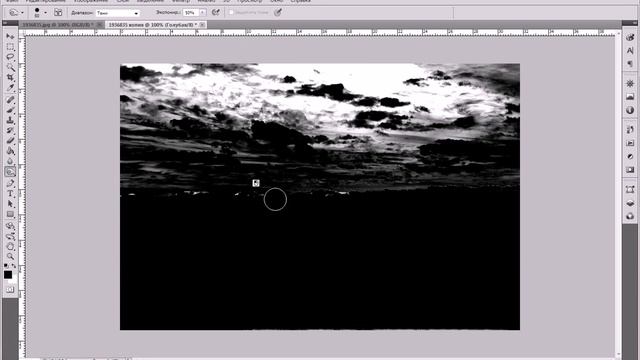Open the Exposure slider dropdown arrow
This screenshot has width=640, height=360.
pyautogui.click(x=202, y=13)
